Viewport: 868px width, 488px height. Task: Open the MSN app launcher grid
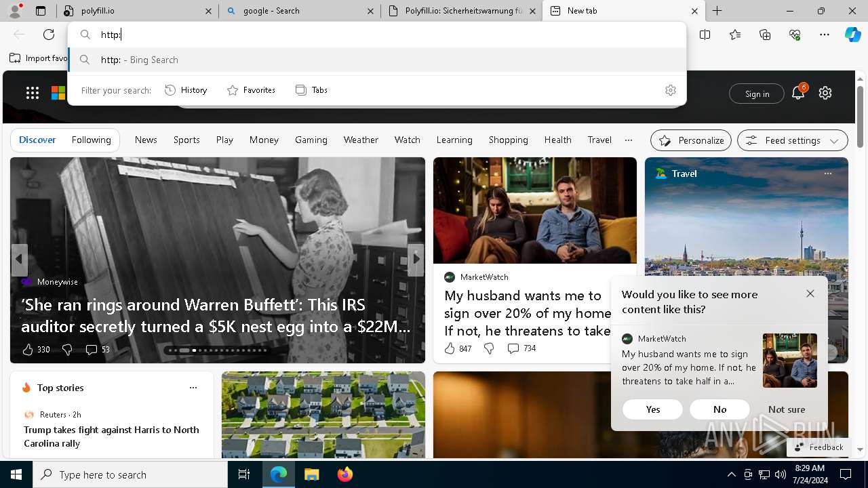point(33,93)
